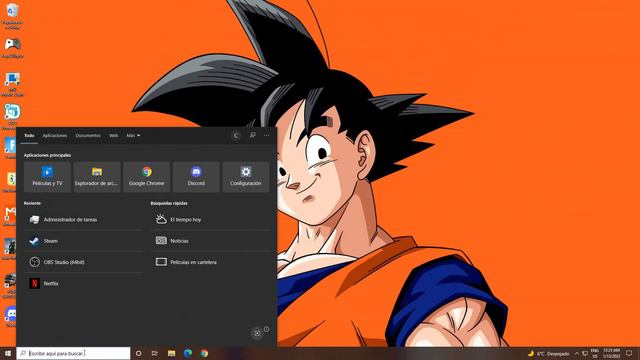Screen dimensions: 640x360
Task: Open File Explorer from the taskbar
Action: tap(171, 353)
